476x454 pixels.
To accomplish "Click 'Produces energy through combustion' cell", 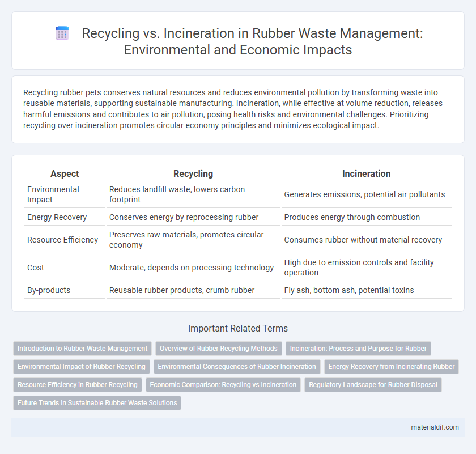I will [x=367, y=217].
